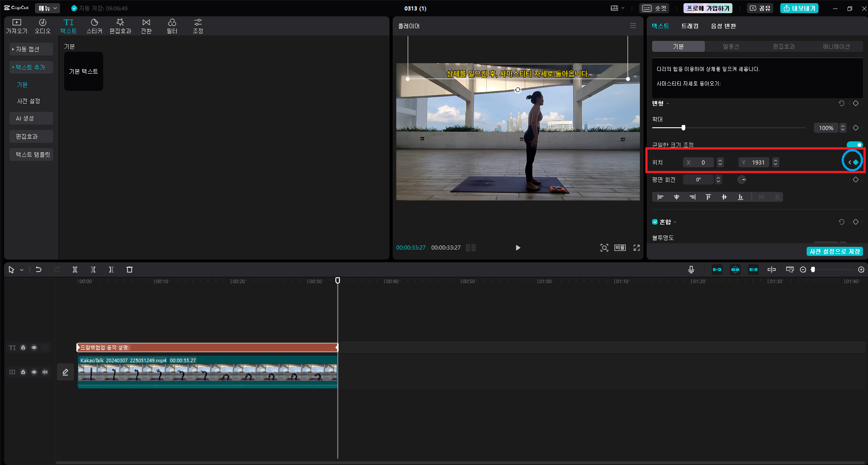The image size is (868, 465).
Task: Switch to the 말풍선 sub-tab
Action: [731, 46]
